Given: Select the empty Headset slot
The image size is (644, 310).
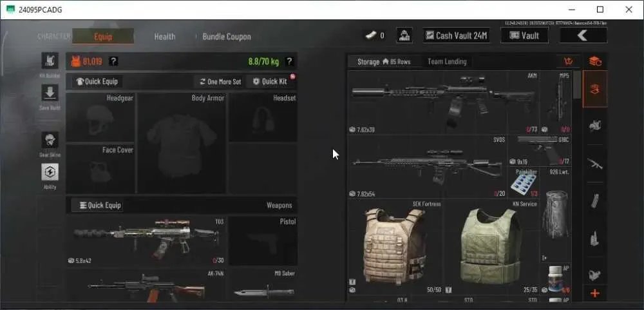Looking at the screenshot, I should 263,117.
